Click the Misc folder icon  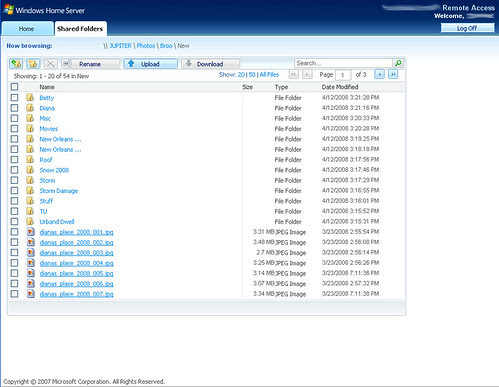(x=30, y=118)
